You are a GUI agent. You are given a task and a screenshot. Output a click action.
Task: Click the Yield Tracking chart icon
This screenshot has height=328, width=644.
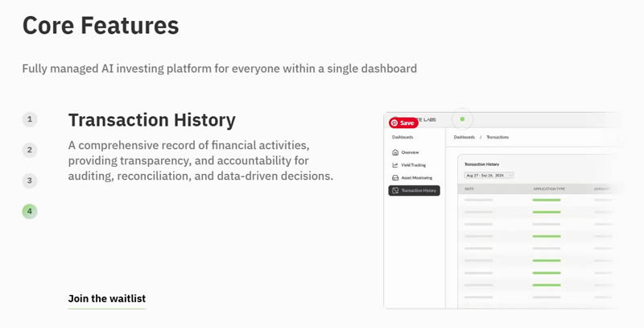[395, 165]
